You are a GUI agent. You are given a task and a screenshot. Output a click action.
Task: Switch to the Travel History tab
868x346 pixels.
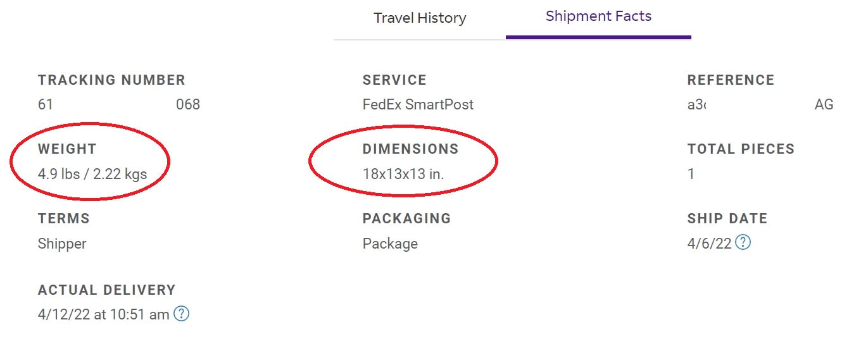[420, 18]
